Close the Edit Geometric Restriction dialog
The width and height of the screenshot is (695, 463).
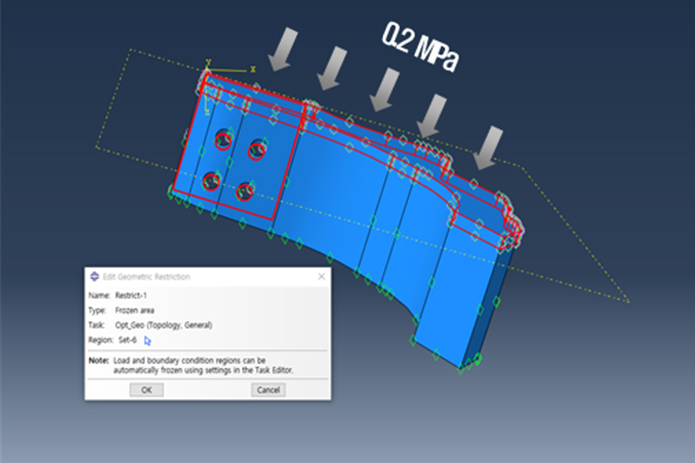[x=321, y=276]
